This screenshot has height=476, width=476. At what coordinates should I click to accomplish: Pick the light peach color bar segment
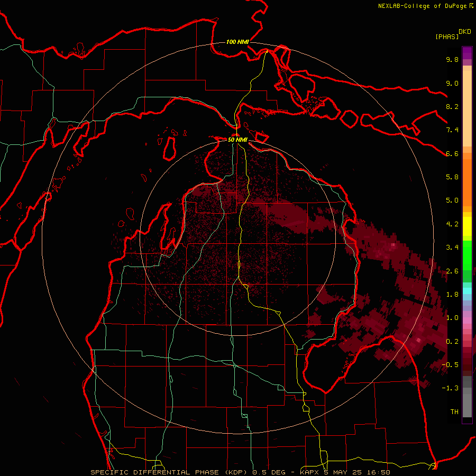(467, 108)
